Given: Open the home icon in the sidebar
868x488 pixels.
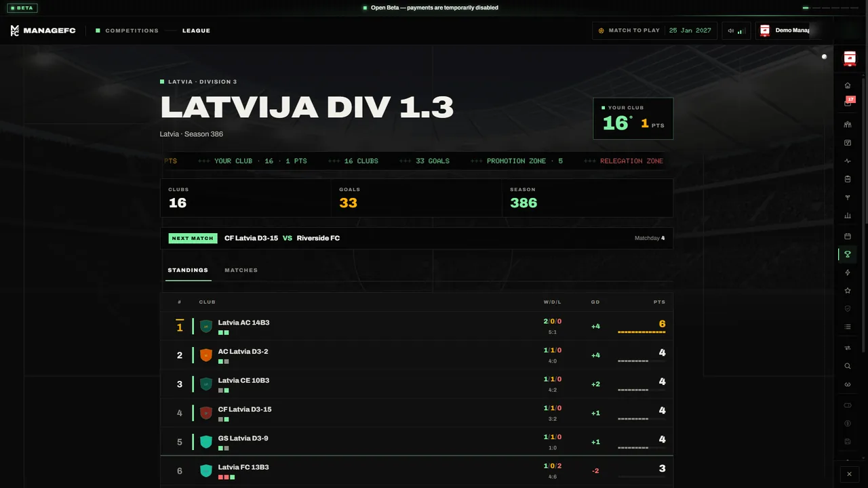Looking at the screenshot, I should pyautogui.click(x=847, y=85).
